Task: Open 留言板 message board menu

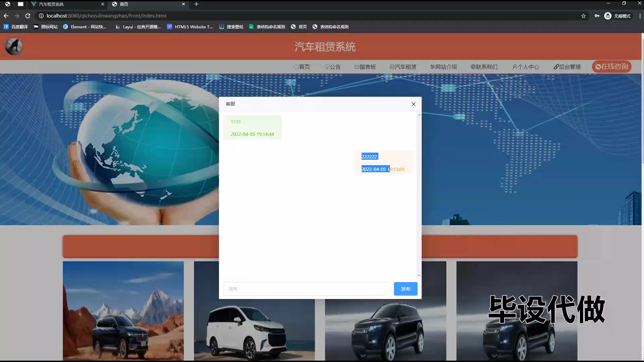Action: point(365,67)
